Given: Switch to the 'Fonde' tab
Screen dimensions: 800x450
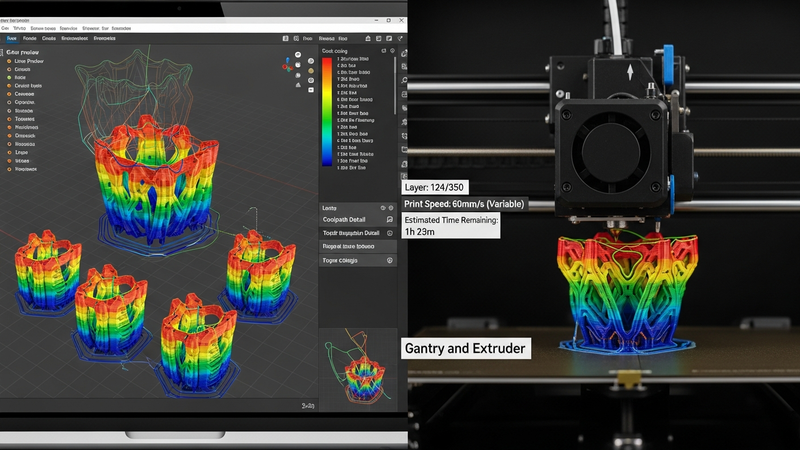Looking at the screenshot, I should (x=30, y=38).
